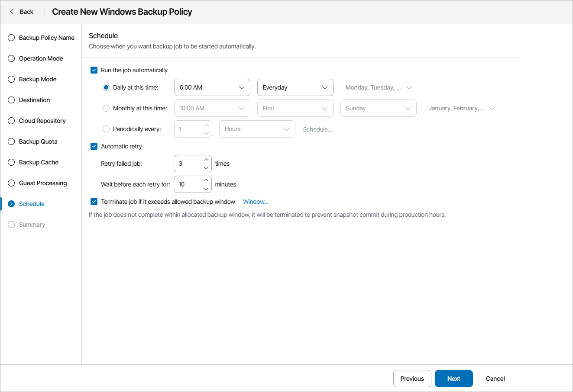Click the retry wait minutes field
Viewport: 573px width, 392px height.
point(188,184)
